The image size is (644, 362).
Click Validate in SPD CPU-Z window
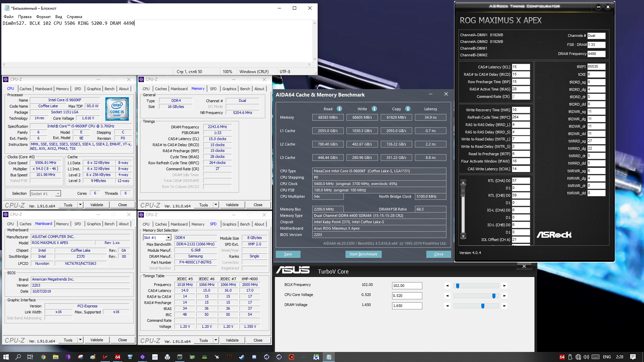click(232, 340)
